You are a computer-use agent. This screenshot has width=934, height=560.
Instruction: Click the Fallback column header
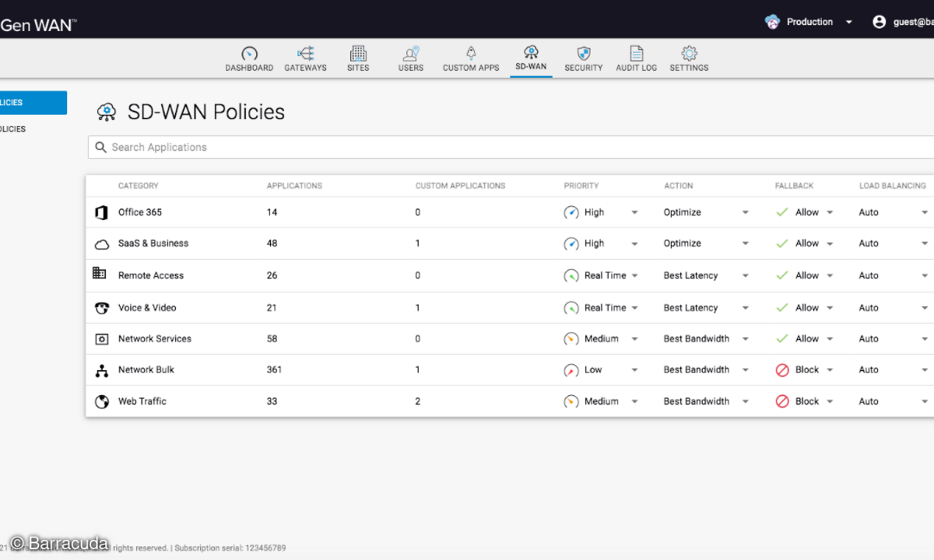coord(794,186)
